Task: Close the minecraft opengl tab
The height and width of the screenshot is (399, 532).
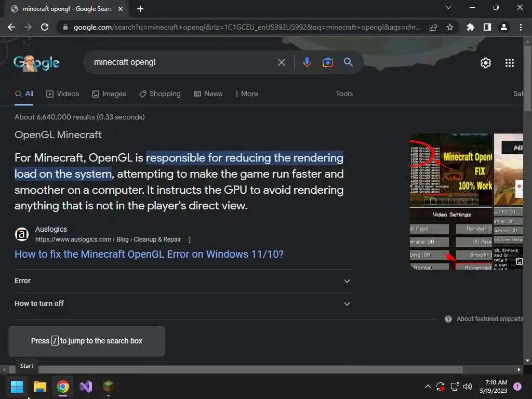Action: click(x=121, y=9)
